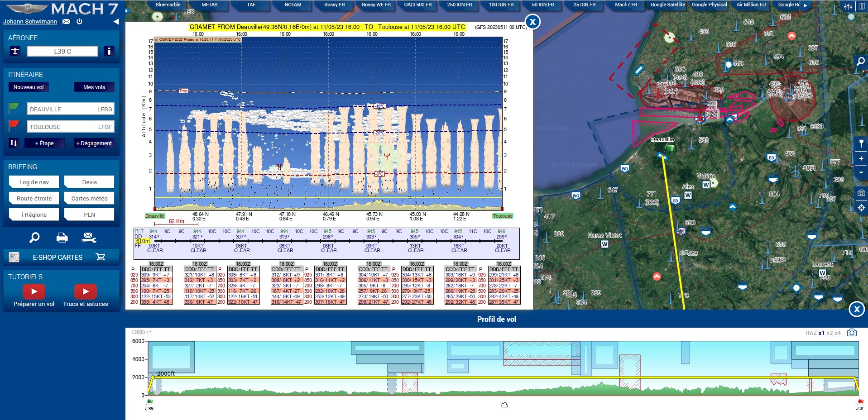Open Devis briefing
This screenshot has height=420, width=868.
[x=89, y=182]
